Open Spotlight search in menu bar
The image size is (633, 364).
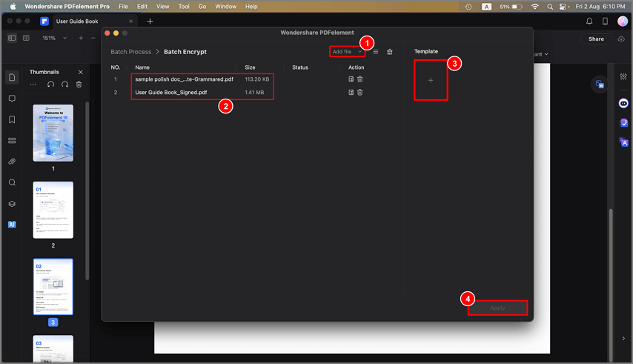(x=550, y=7)
